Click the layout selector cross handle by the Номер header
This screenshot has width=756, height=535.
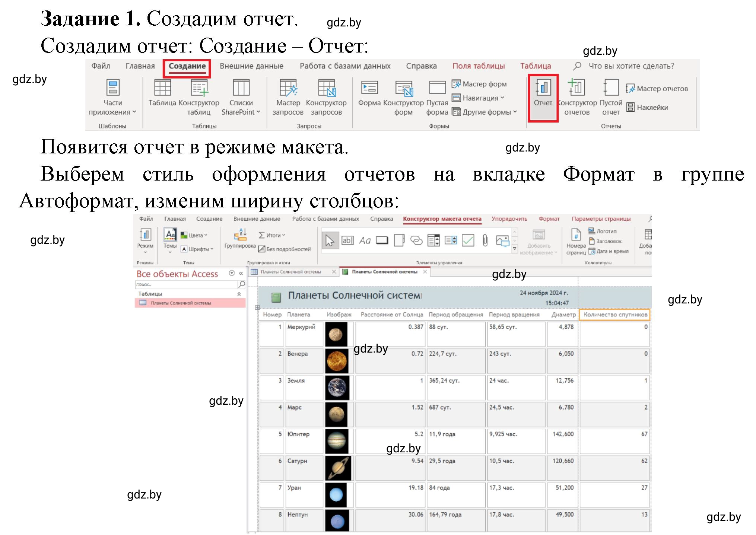click(257, 308)
